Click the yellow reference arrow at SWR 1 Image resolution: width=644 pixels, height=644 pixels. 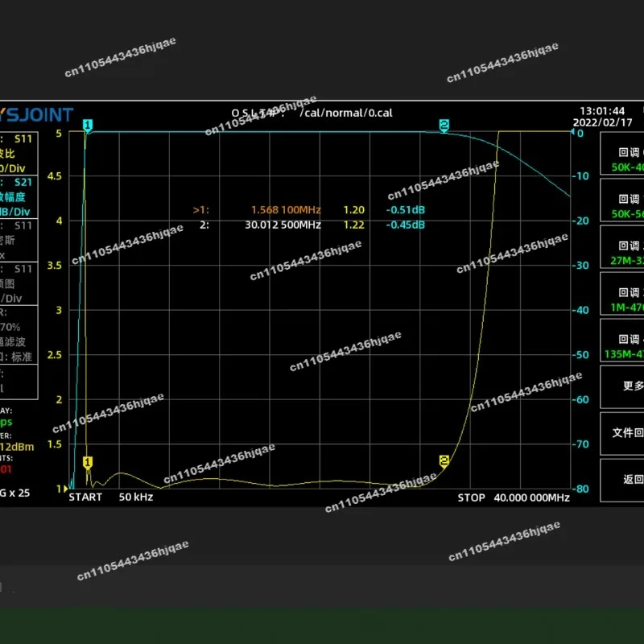[x=65, y=489]
